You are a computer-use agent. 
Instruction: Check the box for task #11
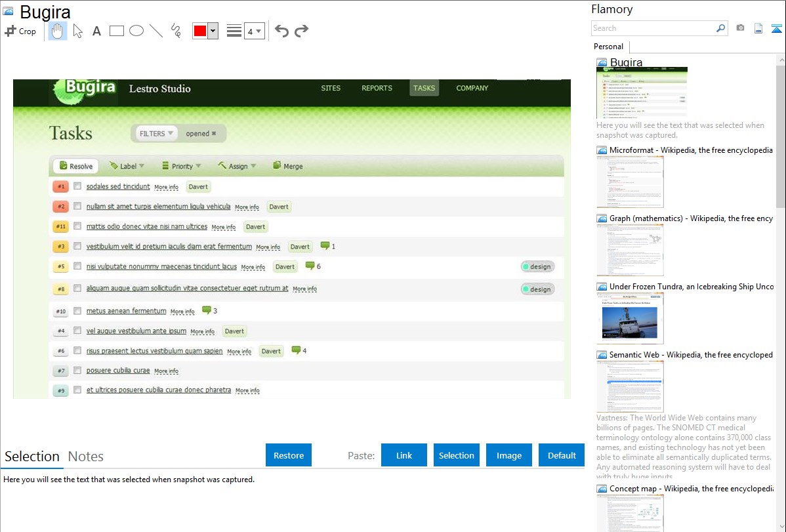[77, 226]
